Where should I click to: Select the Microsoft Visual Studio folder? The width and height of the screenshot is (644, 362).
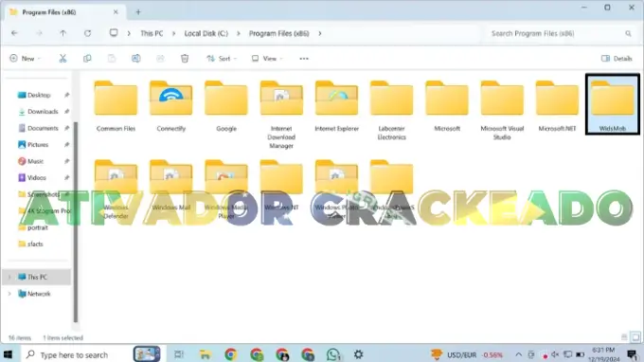point(502,111)
